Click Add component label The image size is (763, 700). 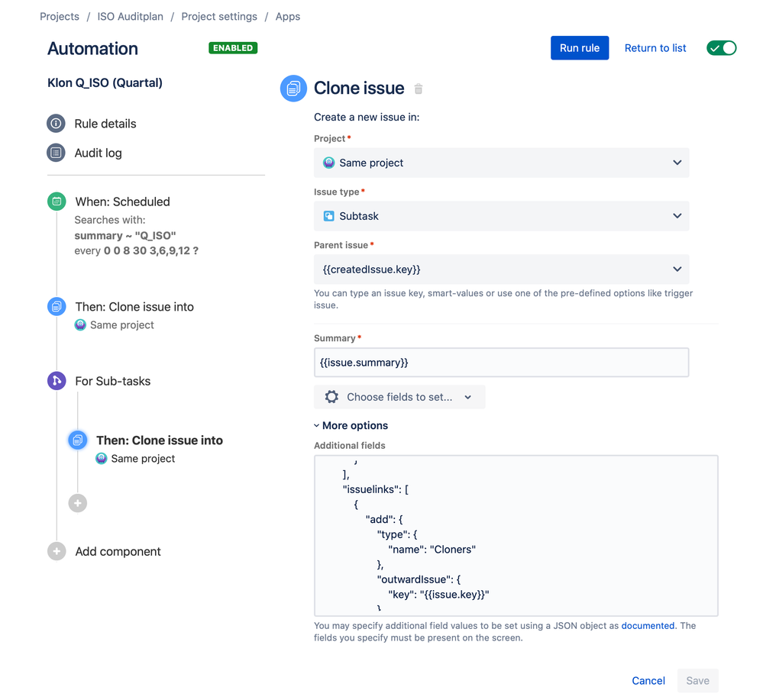[118, 551]
